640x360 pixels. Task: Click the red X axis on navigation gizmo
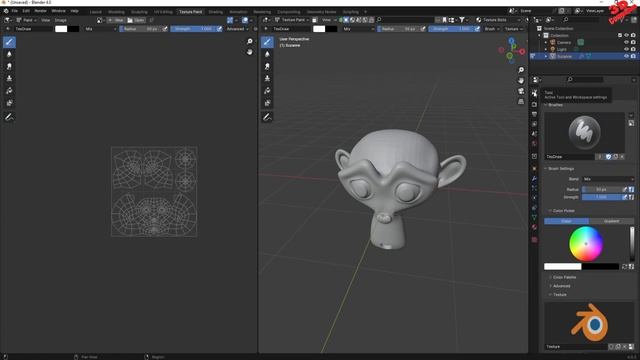coord(522,52)
